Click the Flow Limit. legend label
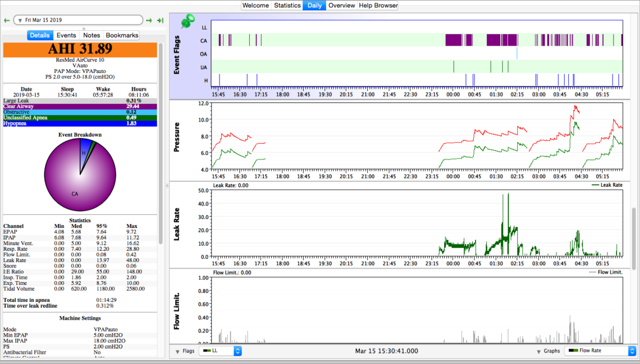The width and height of the screenshot is (640, 364). tap(610, 272)
